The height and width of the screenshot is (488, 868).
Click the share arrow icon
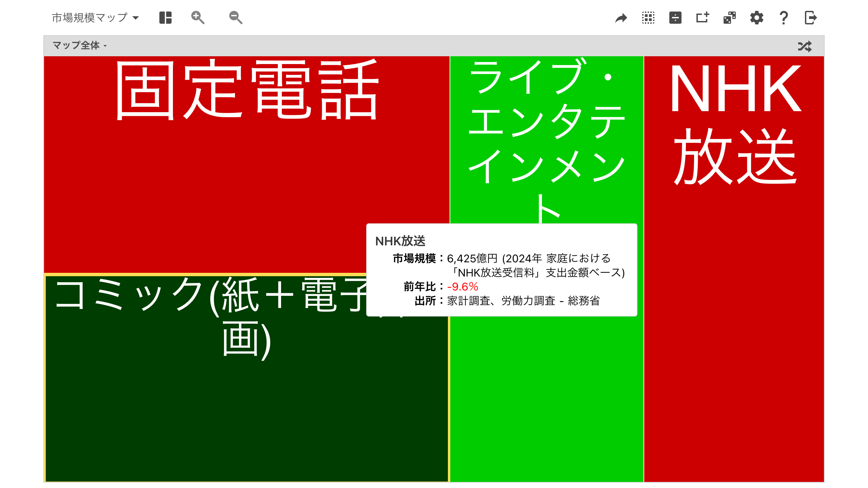point(621,18)
